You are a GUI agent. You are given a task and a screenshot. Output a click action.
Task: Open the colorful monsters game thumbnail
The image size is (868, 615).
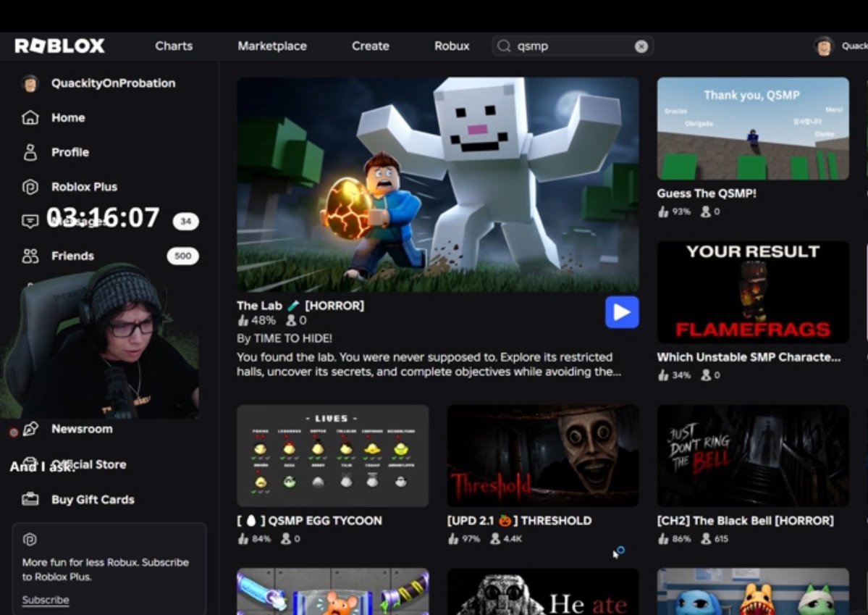(x=753, y=591)
